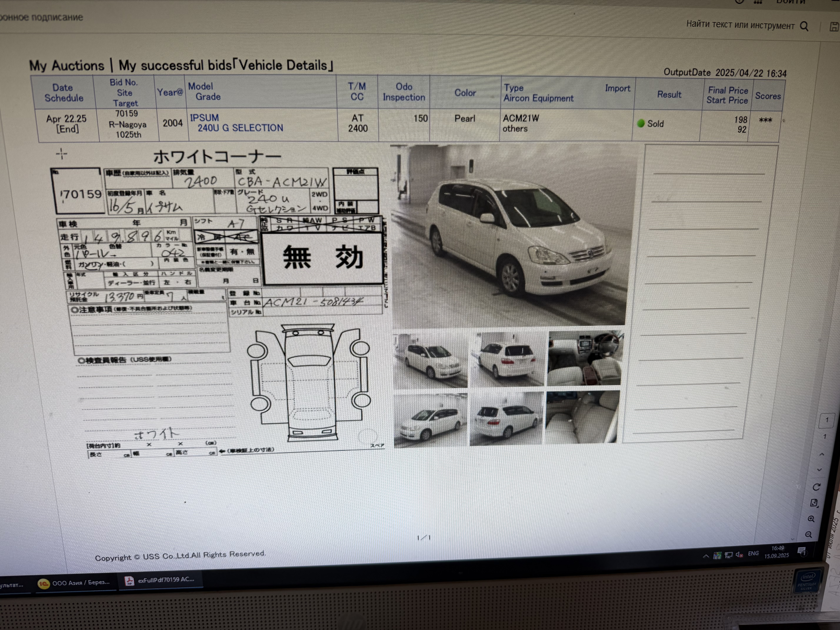
Task: Go to the next page using down chevron
Action: [820, 470]
